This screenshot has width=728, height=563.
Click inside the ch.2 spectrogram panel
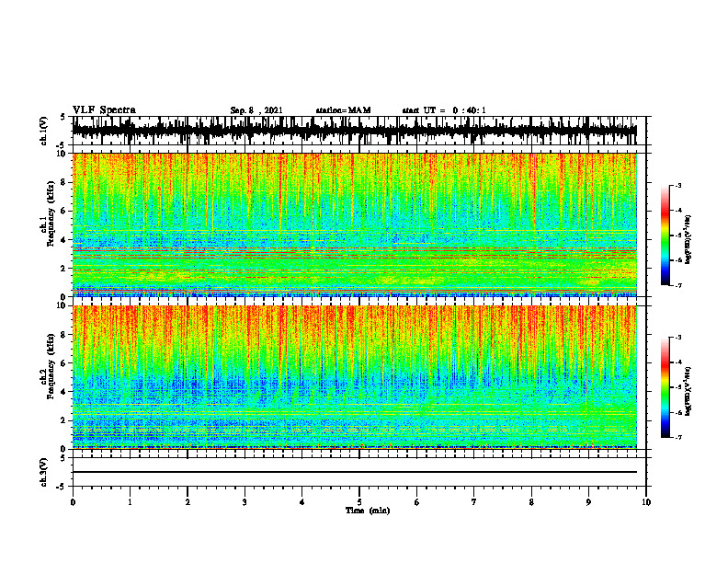click(x=355, y=377)
